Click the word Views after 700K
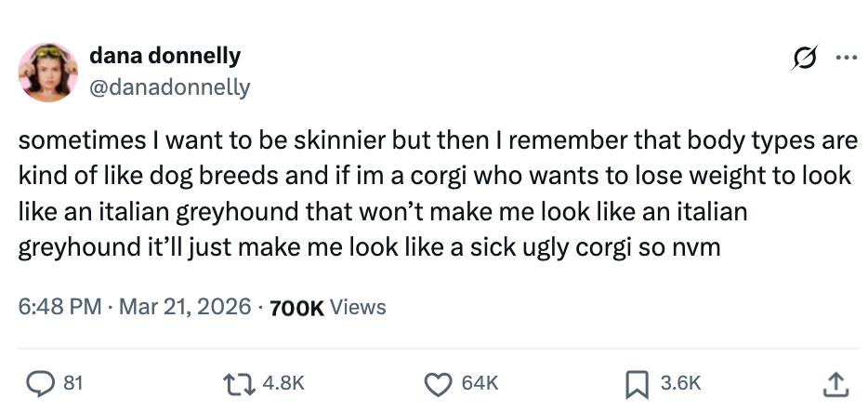 click(x=358, y=306)
